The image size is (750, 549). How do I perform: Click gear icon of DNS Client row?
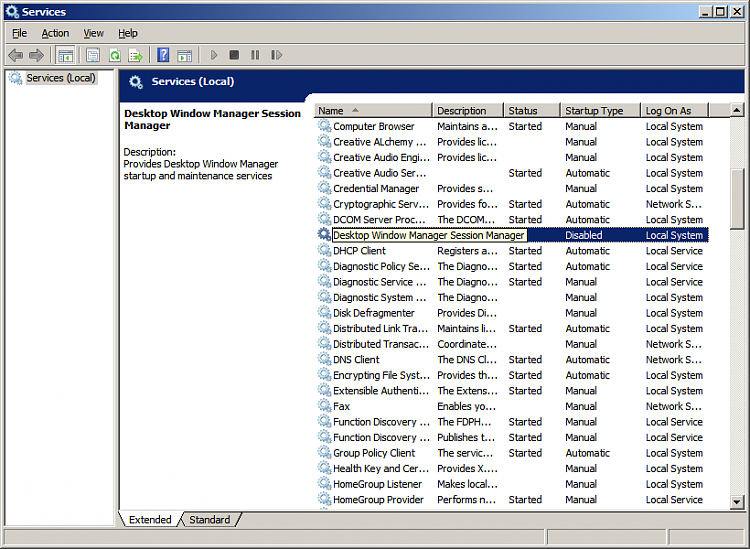pyautogui.click(x=324, y=360)
